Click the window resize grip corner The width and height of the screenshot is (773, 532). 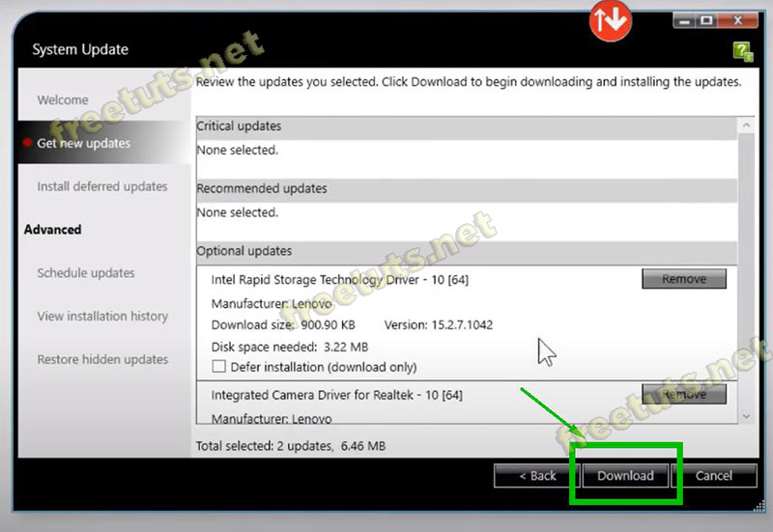coord(759,506)
